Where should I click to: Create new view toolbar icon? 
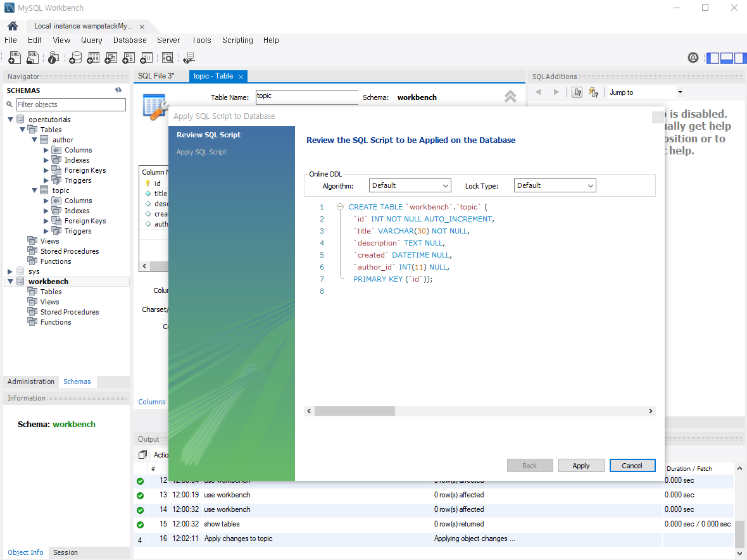click(111, 58)
